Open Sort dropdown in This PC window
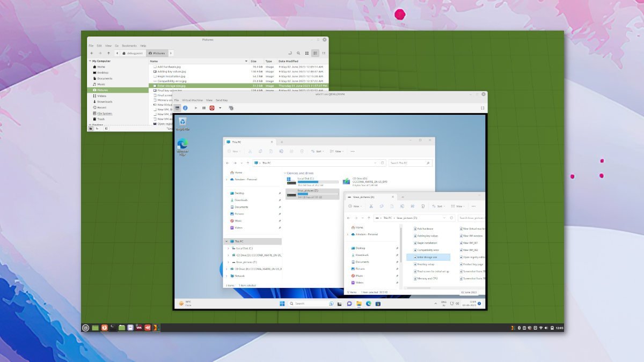The height and width of the screenshot is (362, 644). pos(317,151)
